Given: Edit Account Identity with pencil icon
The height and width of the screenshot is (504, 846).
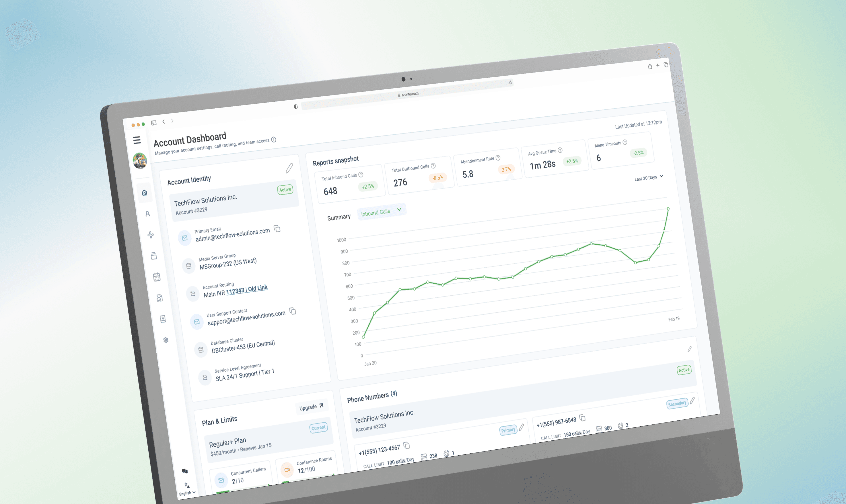Looking at the screenshot, I should (x=289, y=168).
